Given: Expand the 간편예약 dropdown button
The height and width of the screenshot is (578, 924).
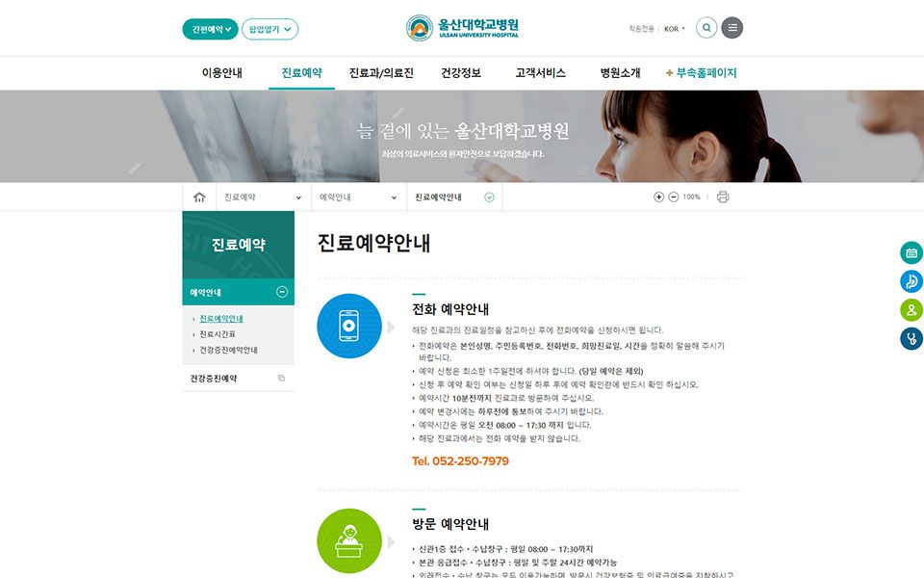Looking at the screenshot, I should point(211,29).
